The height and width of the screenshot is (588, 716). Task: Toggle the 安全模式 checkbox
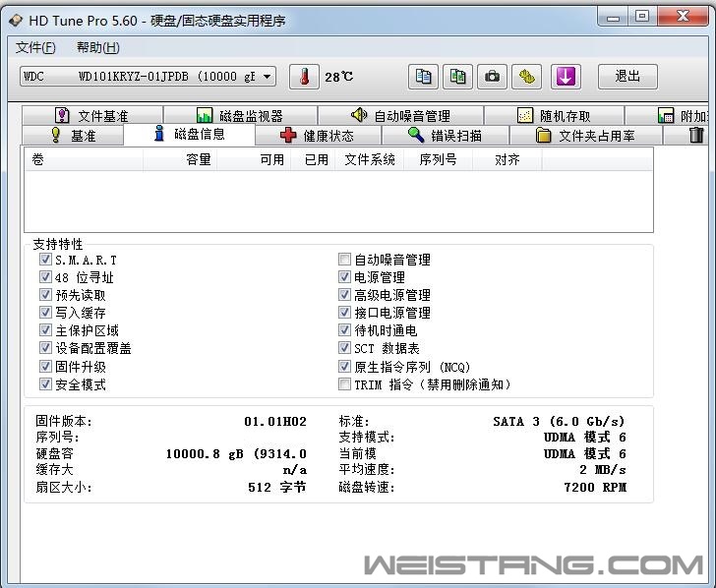[x=45, y=383]
